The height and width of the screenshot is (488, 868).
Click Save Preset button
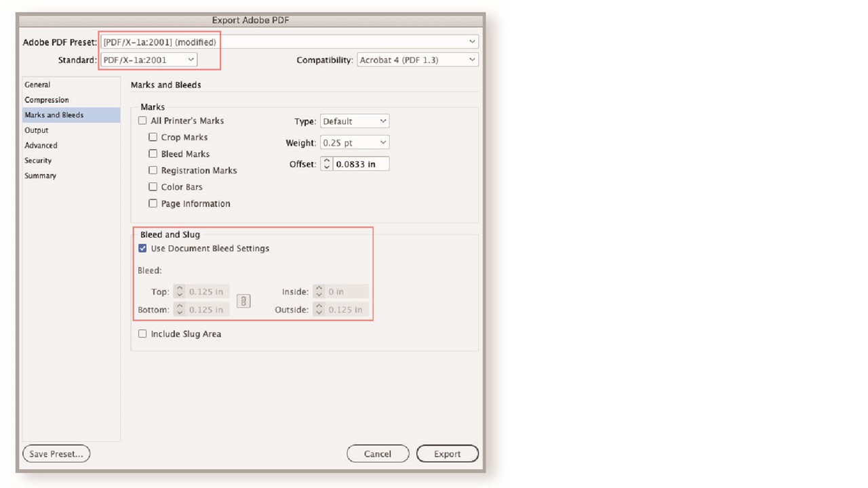pos(56,453)
